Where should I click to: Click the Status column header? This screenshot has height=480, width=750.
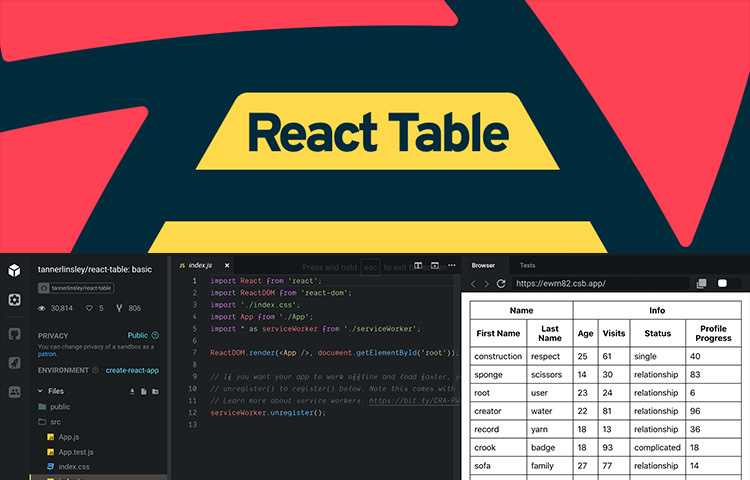point(658,333)
